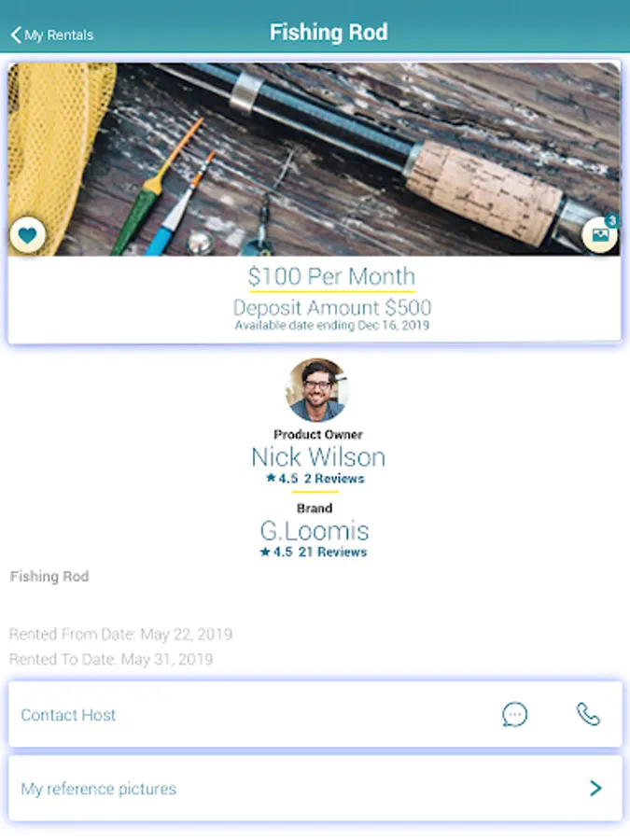The image size is (630, 840).
Task: Open the My reference pictures row
Action: click(315, 788)
